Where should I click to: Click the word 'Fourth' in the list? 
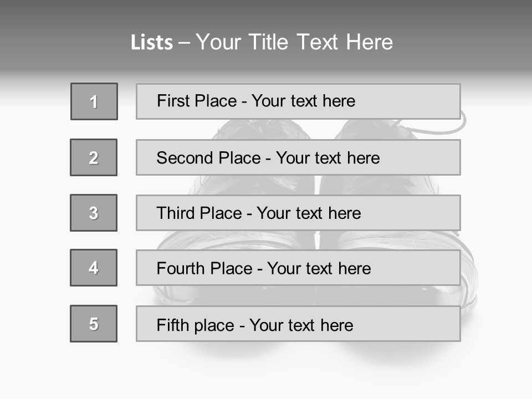tap(181, 269)
